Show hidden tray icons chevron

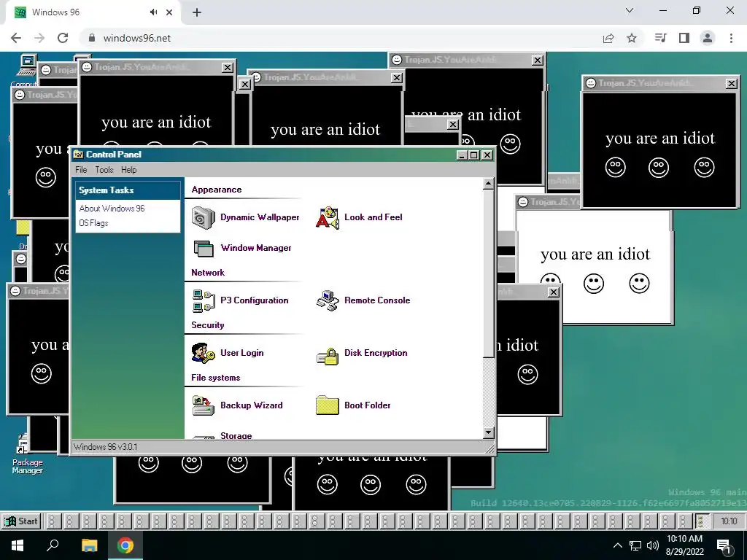(617, 545)
